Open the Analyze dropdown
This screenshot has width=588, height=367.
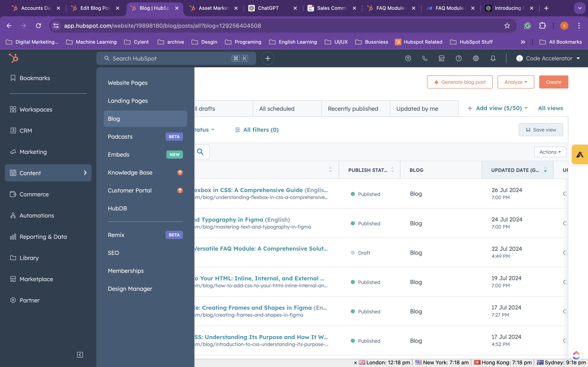[x=516, y=82]
